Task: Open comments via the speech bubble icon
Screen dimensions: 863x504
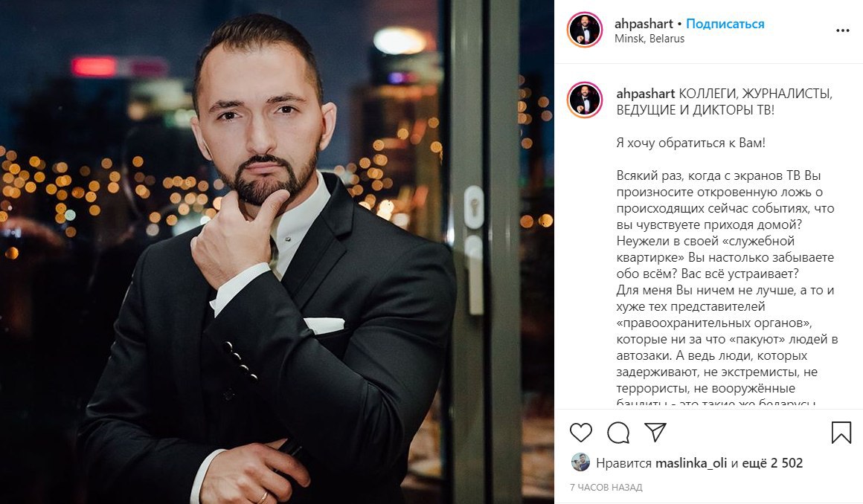Action: 618,433
